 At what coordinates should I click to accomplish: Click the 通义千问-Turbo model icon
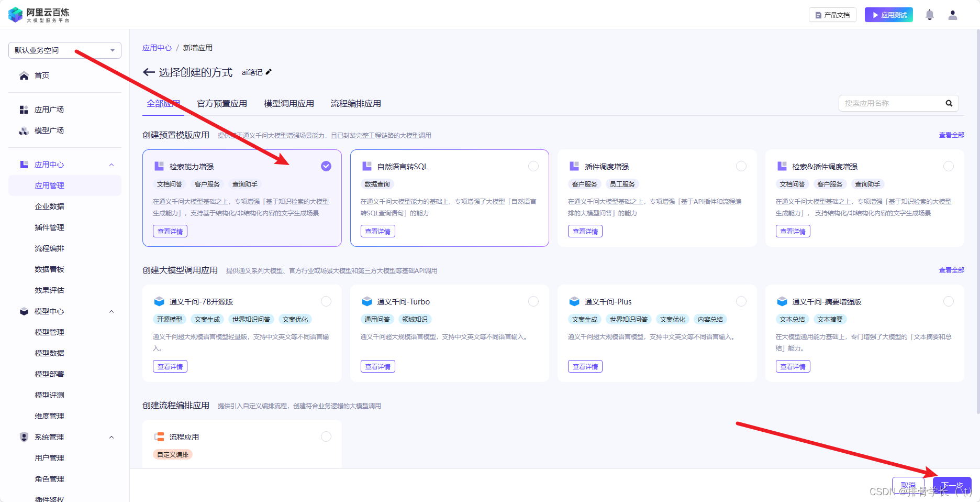coord(367,301)
